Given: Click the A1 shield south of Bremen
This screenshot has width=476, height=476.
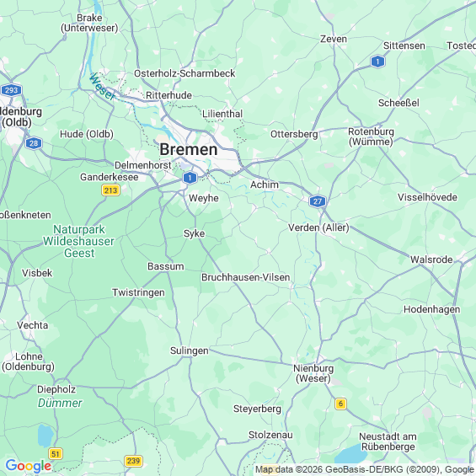Looking at the screenshot, I should [x=190, y=178].
